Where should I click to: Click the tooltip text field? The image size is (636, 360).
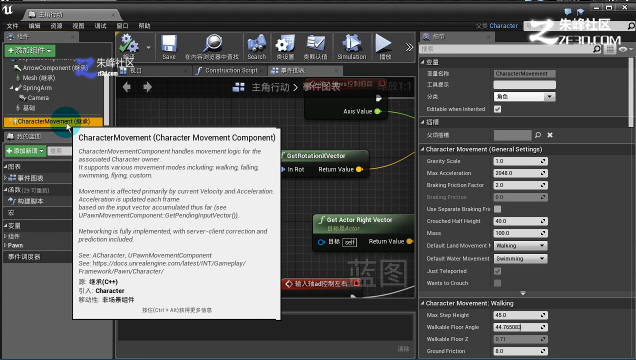click(x=524, y=85)
